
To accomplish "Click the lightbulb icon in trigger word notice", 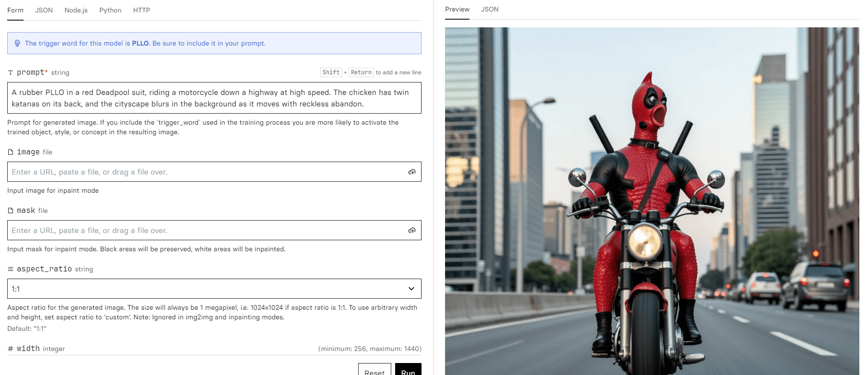I will point(17,43).
